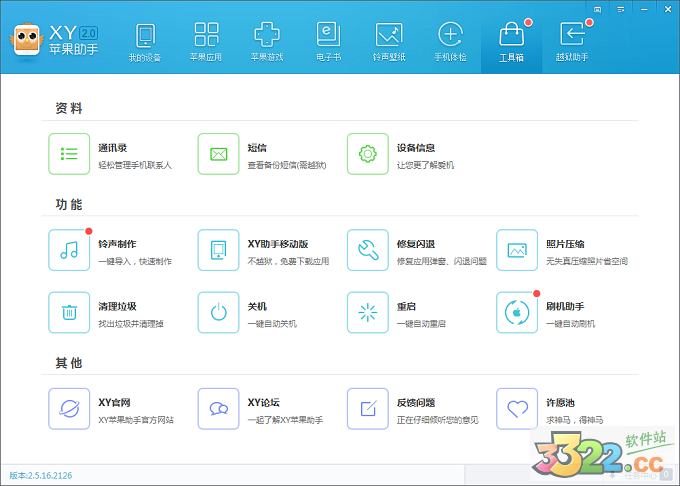The width and height of the screenshot is (680, 486).
Task: Open the title bar menu icon
Action: coord(621,10)
